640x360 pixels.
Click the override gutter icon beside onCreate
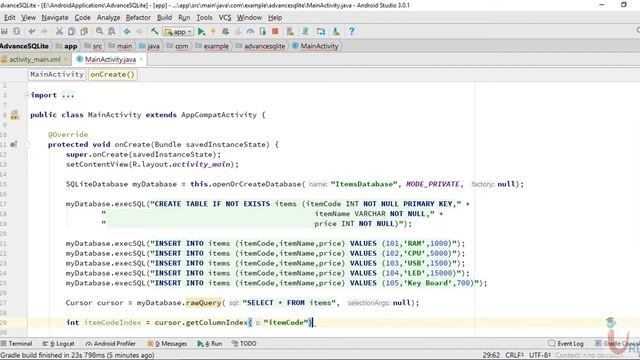coord(14,144)
